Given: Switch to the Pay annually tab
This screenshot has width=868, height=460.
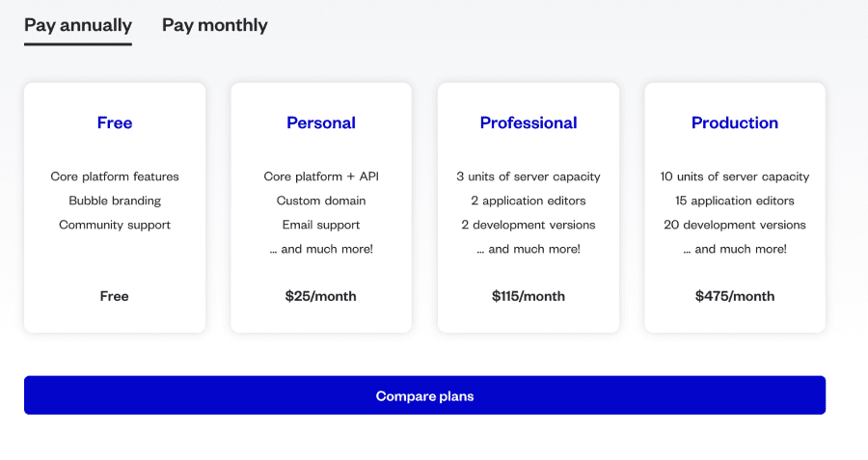Looking at the screenshot, I should [78, 25].
